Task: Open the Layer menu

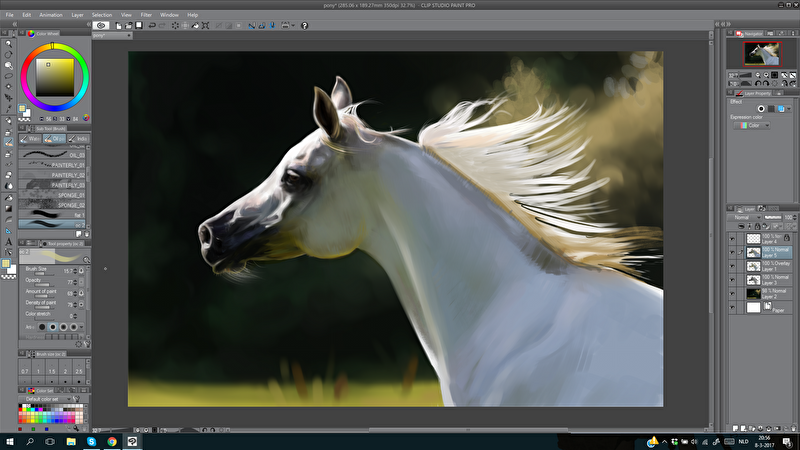Action: 78,15
